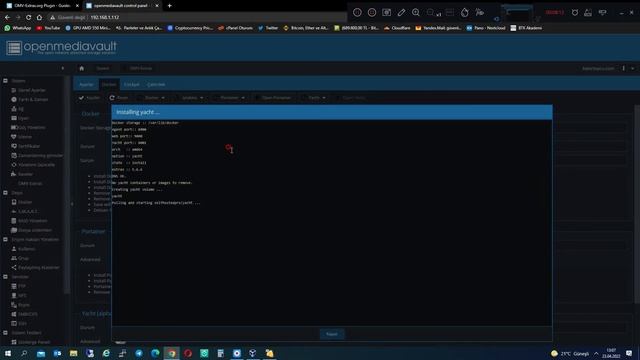
Task: Click the Sıfırla reset button
Action: [119, 98]
